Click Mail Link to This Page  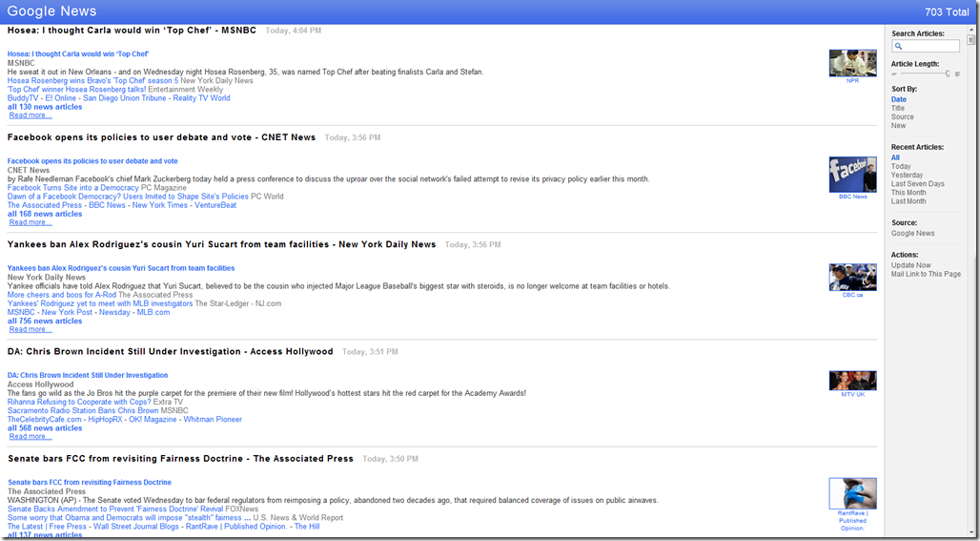tap(926, 274)
